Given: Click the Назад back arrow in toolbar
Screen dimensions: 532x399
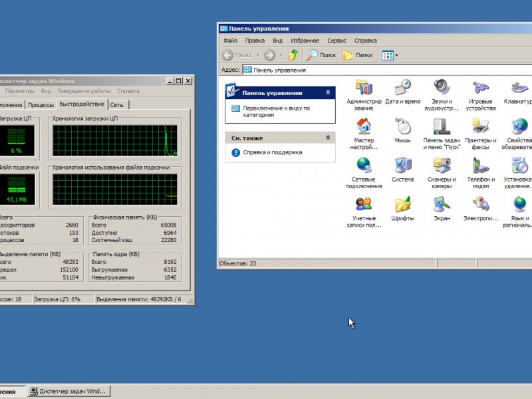Looking at the screenshot, I should pos(237,55).
